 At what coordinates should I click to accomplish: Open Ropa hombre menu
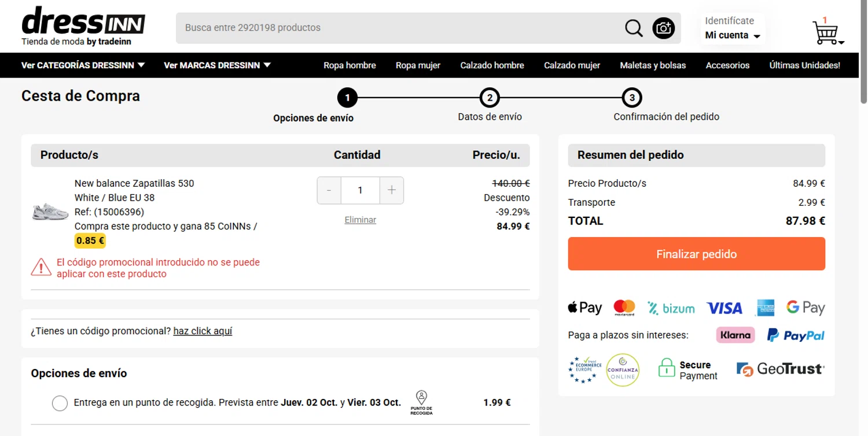pyautogui.click(x=350, y=65)
